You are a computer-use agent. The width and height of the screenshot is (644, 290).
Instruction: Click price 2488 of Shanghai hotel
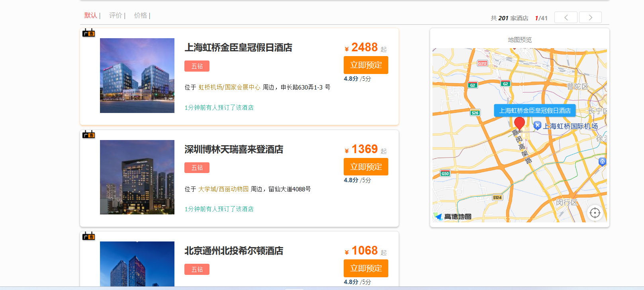[364, 47]
